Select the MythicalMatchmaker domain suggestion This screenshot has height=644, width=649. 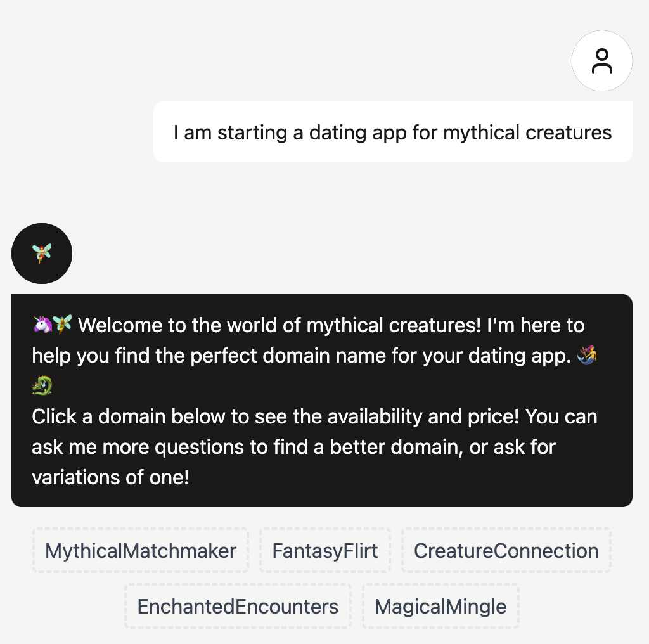[x=141, y=551]
